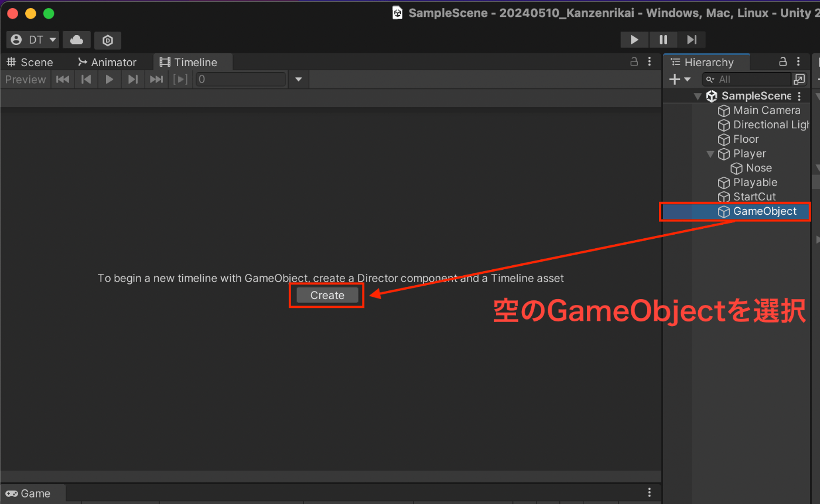Click the Main Camera cube icon
This screenshot has height=504, width=820.
724,111
